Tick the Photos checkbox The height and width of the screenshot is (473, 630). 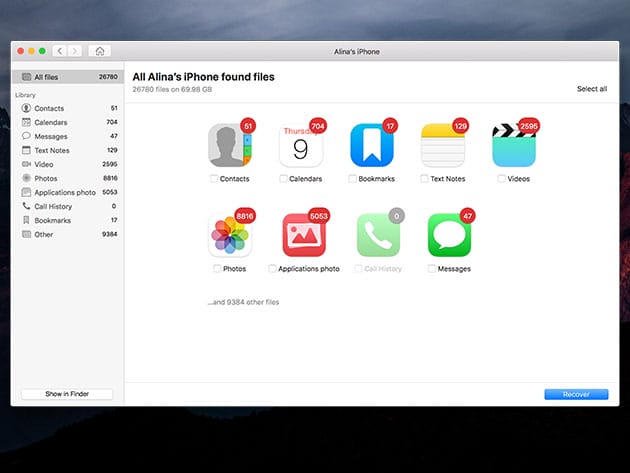tap(216, 269)
